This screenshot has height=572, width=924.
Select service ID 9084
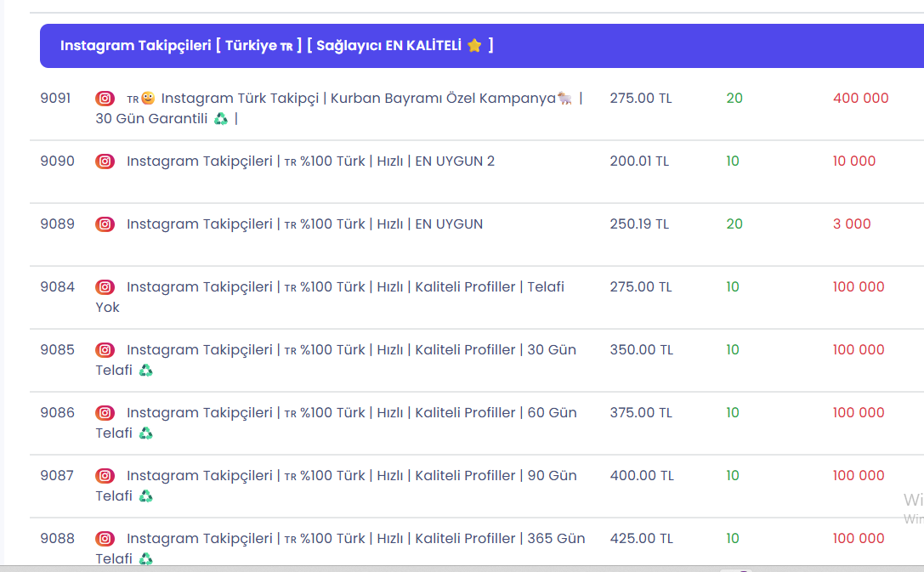57,287
